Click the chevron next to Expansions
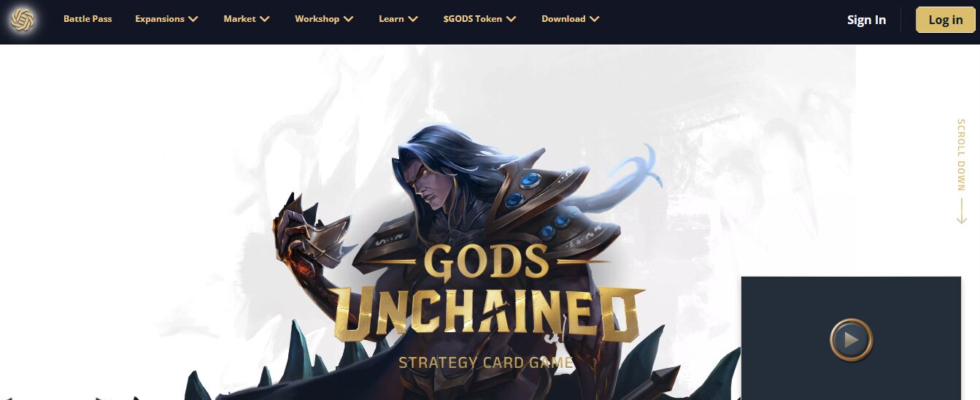Screen dimensions: 980x400 pyautogui.click(x=193, y=19)
